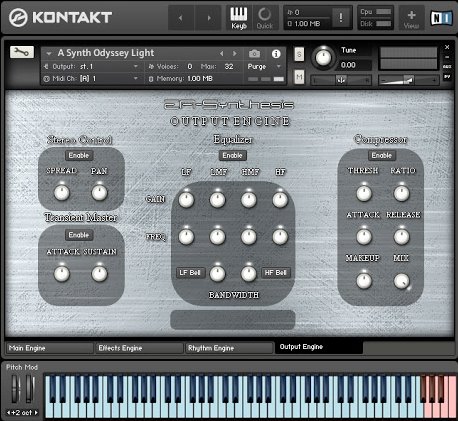The image size is (458, 421).
Task: Enable Stereo Control
Action: [x=79, y=155]
